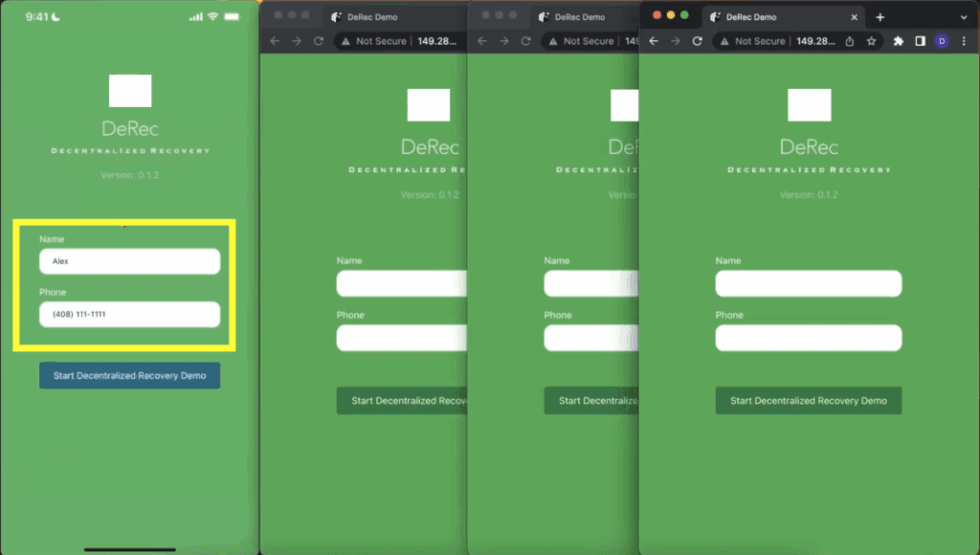Viewport: 980px width, 555px height.
Task: Click the share icon in the address bar
Action: pyautogui.click(x=850, y=41)
